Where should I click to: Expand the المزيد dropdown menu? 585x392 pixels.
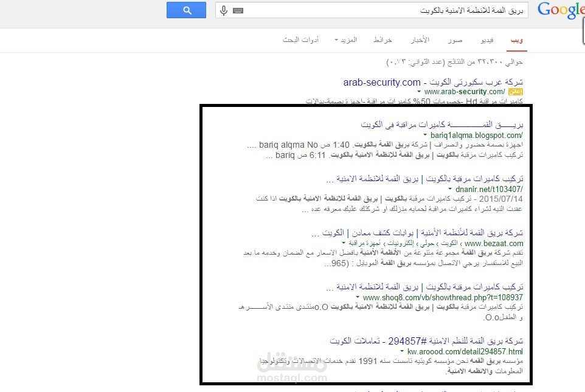pos(346,40)
